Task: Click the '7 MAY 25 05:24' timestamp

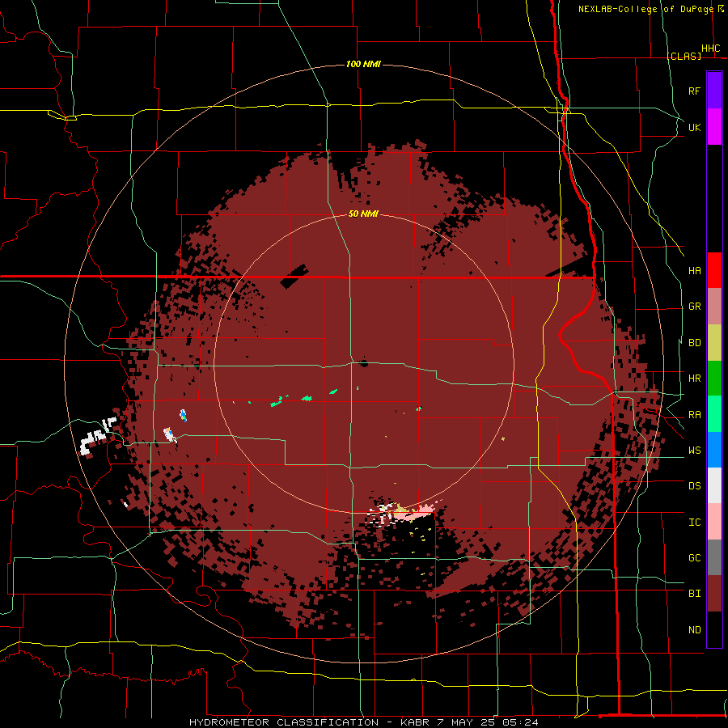Action: click(488, 722)
